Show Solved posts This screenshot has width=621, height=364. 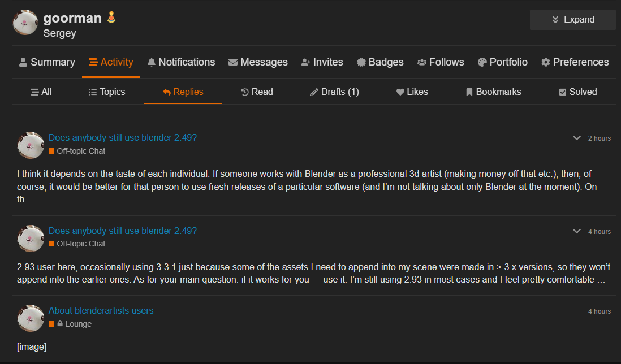578,92
